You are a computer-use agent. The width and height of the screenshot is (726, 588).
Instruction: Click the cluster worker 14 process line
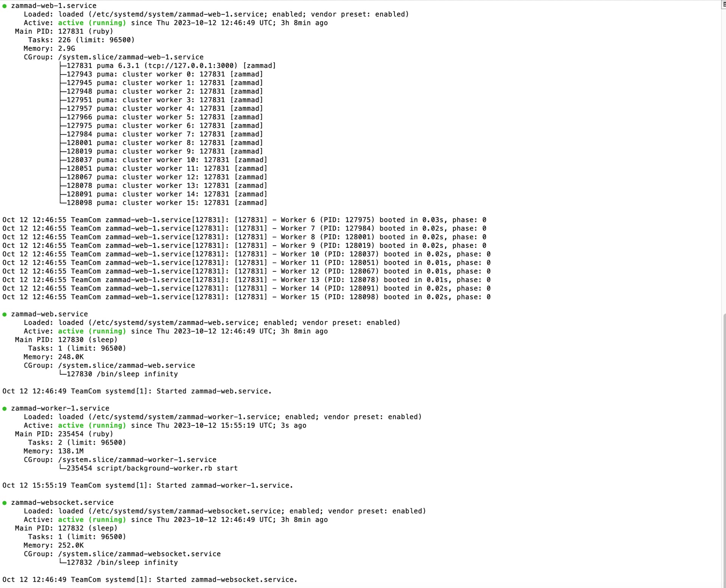164,194
